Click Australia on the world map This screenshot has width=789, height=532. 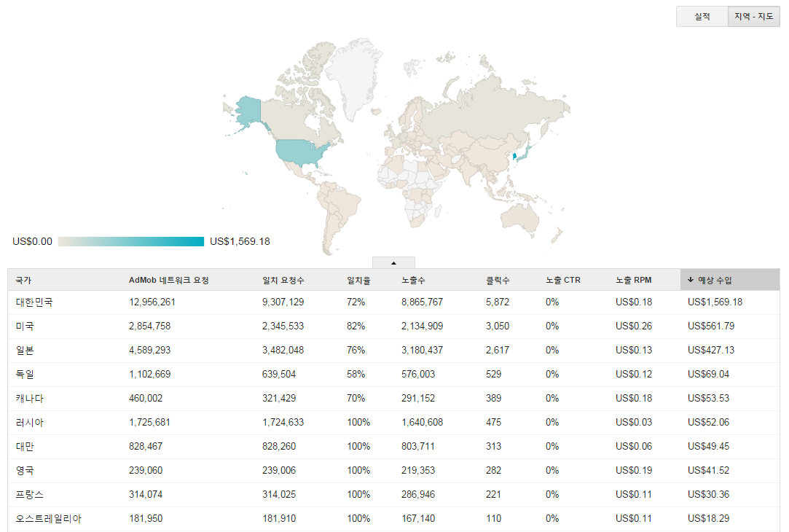click(x=520, y=219)
